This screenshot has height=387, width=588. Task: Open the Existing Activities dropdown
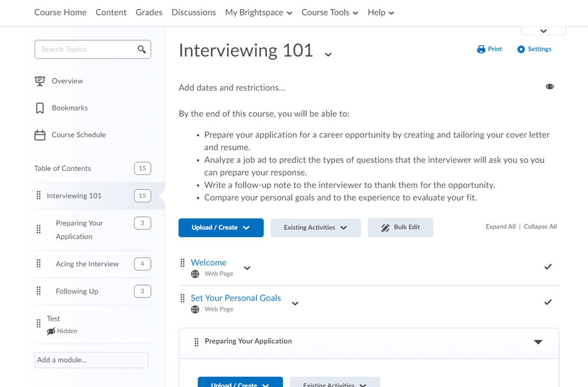315,228
